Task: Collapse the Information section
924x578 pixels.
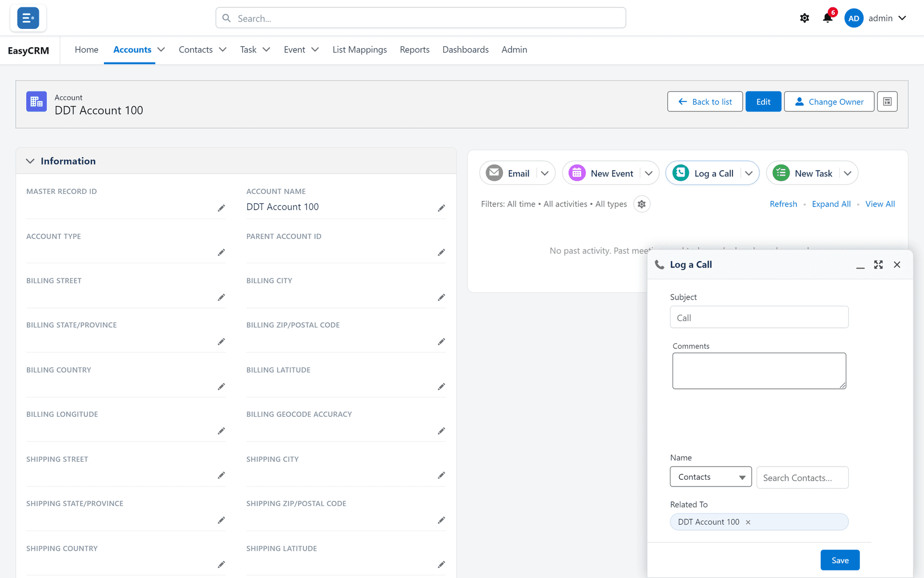Action: point(30,161)
